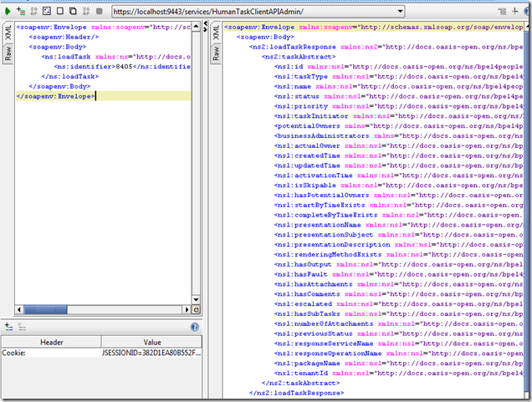Click the ns1:taskInitiator element line

coord(398,116)
